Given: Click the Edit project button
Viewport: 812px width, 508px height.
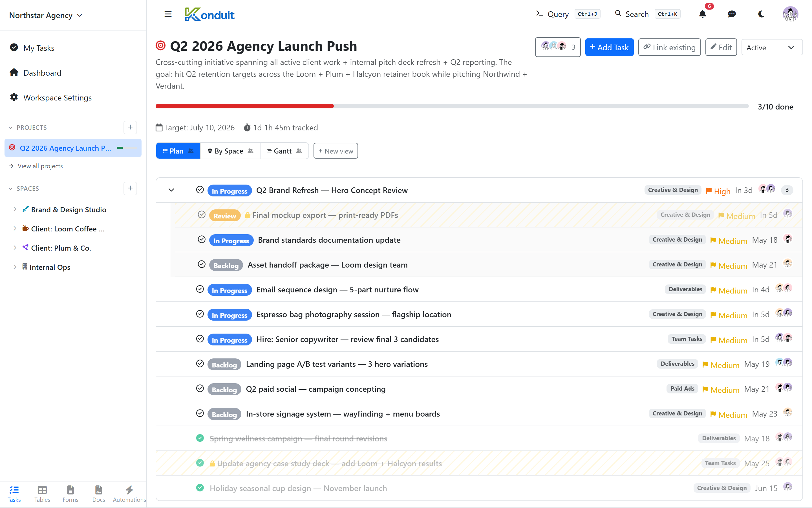Looking at the screenshot, I should [721, 47].
